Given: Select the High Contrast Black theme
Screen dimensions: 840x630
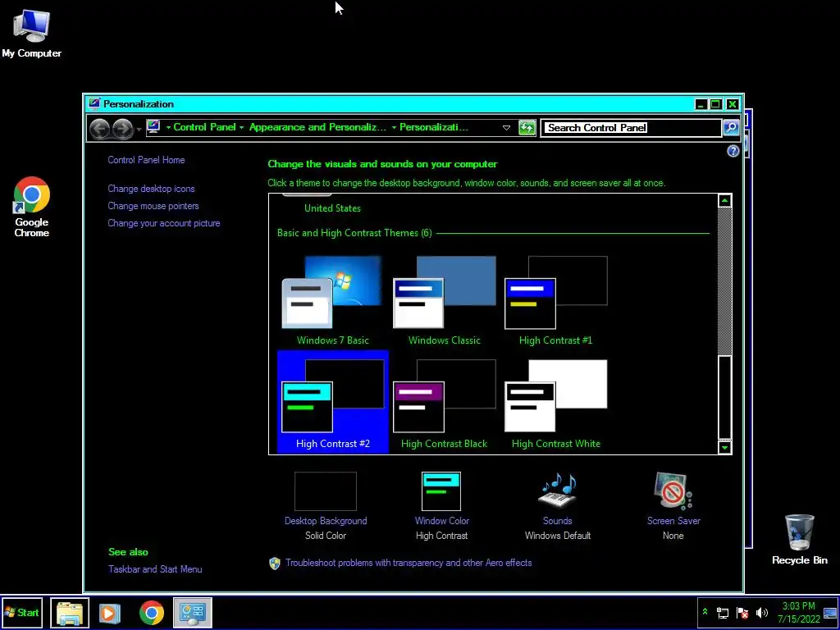Looking at the screenshot, I should [444, 402].
